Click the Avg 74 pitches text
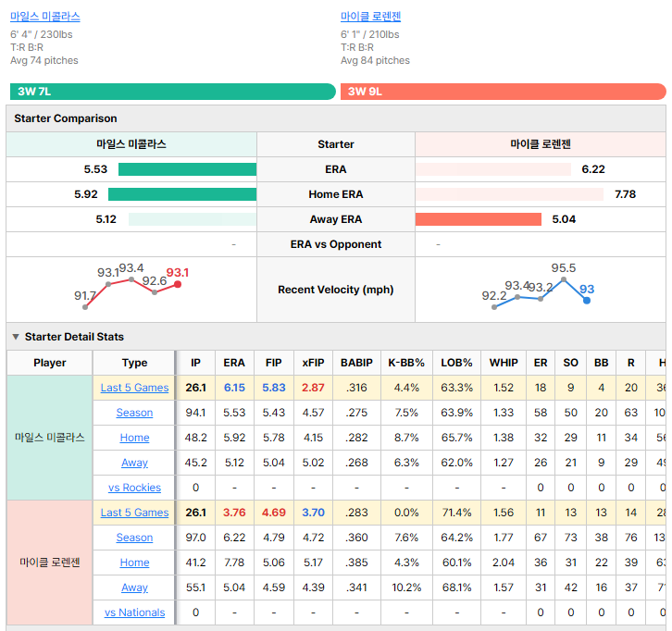This screenshot has height=631, width=672. 44,60
